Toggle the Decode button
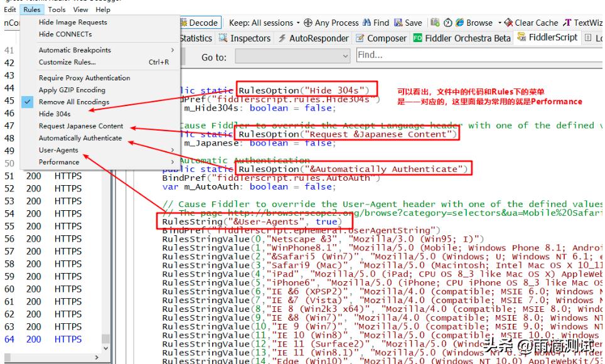 [x=198, y=23]
